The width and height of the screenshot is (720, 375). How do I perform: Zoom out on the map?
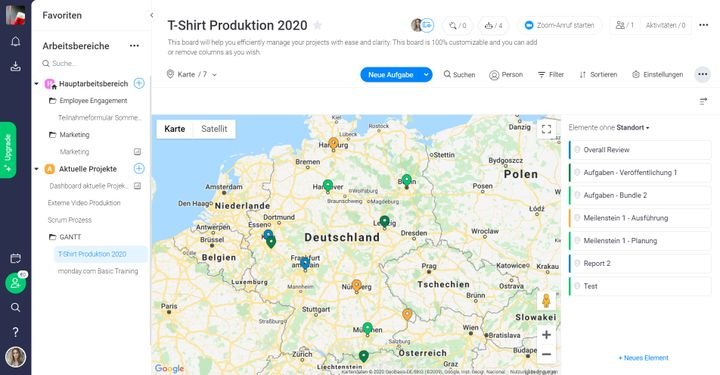[546, 354]
